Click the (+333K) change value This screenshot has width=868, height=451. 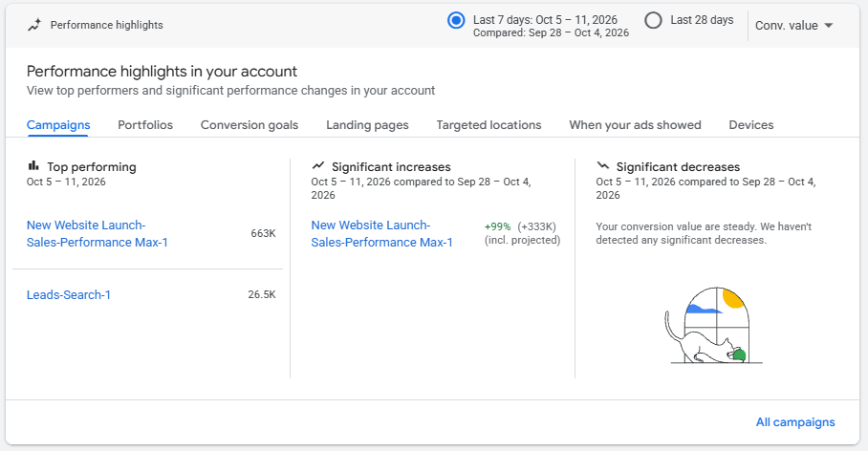[x=537, y=226]
